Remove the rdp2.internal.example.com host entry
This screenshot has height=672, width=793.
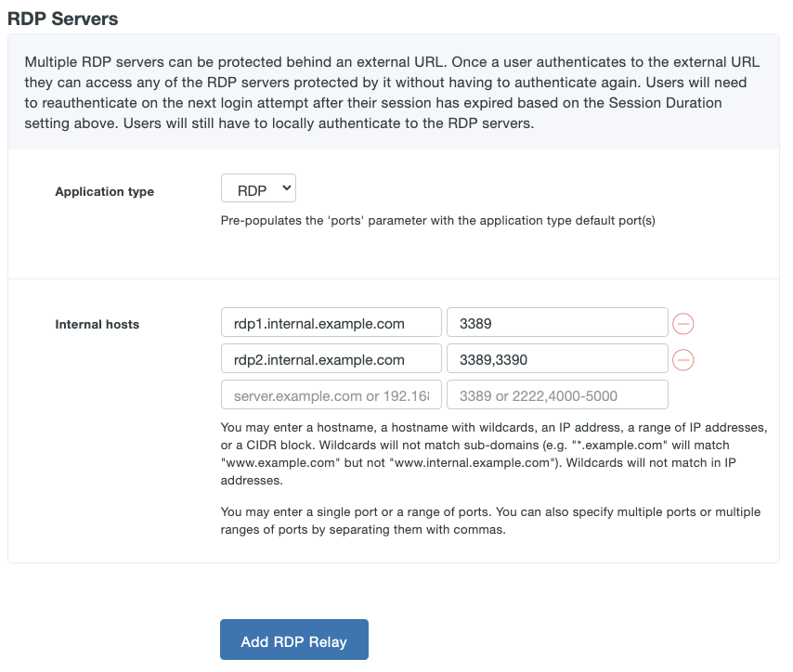point(682,358)
